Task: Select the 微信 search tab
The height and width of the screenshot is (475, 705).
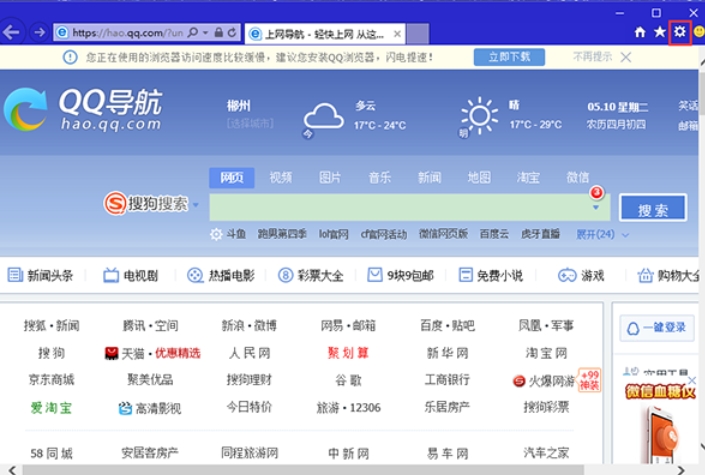Action: point(578,178)
